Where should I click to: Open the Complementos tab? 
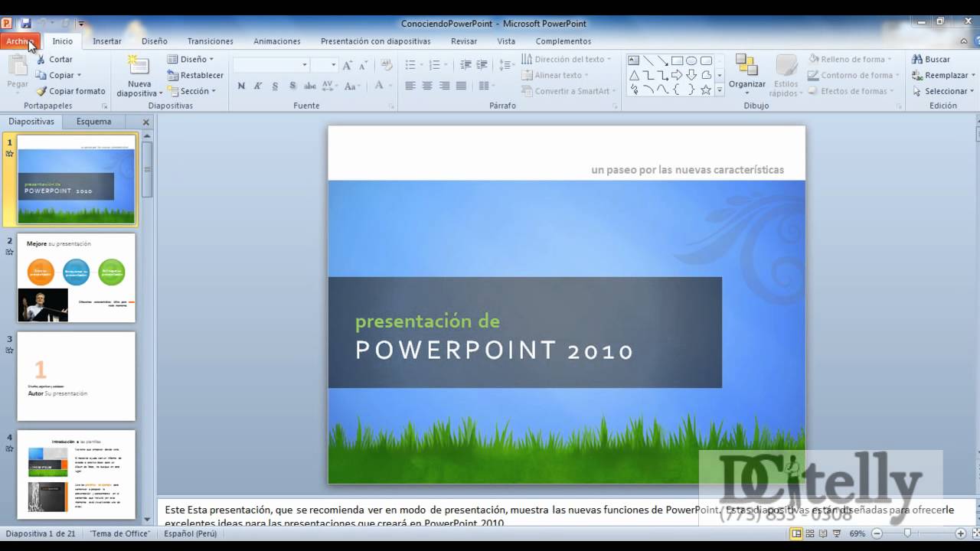(x=563, y=41)
